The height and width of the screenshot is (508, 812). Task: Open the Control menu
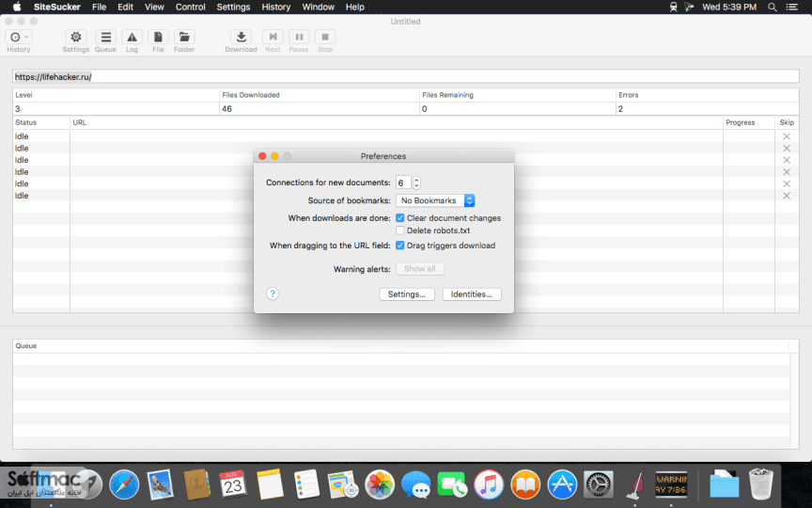pos(190,7)
